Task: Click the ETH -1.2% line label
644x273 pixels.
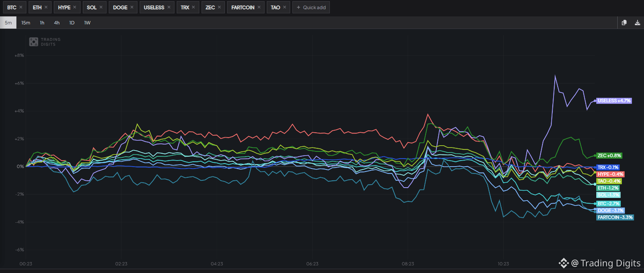Action: pyautogui.click(x=608, y=188)
